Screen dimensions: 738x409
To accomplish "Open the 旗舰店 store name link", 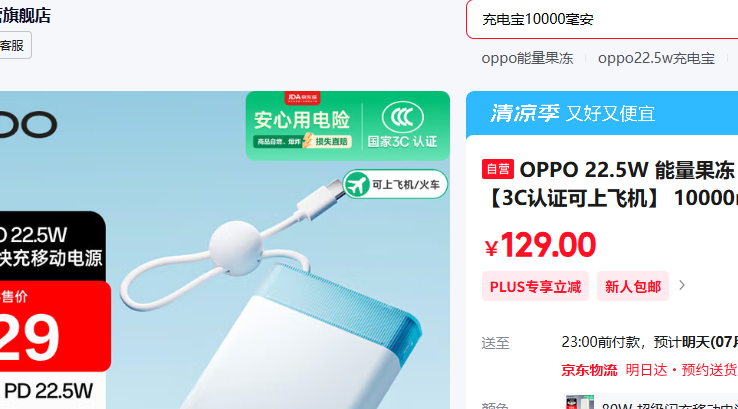I will [24, 16].
